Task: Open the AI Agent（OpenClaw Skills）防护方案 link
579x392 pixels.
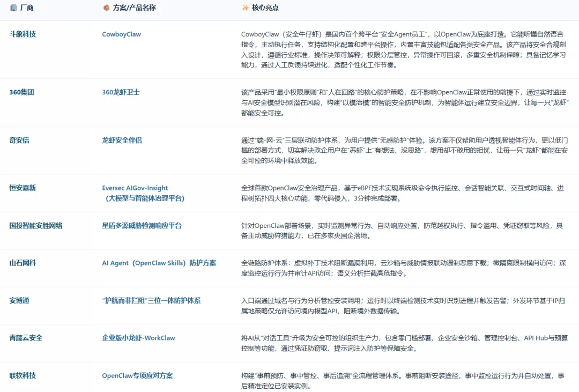Action: click(159, 263)
